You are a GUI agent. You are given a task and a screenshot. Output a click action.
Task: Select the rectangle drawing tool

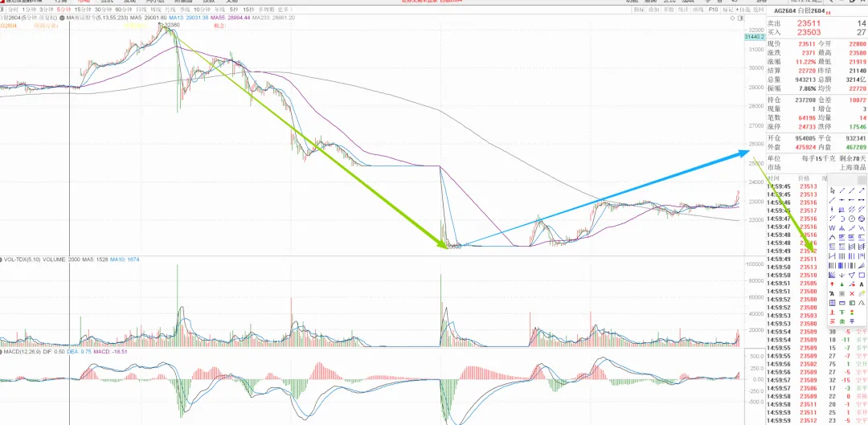click(x=862, y=275)
